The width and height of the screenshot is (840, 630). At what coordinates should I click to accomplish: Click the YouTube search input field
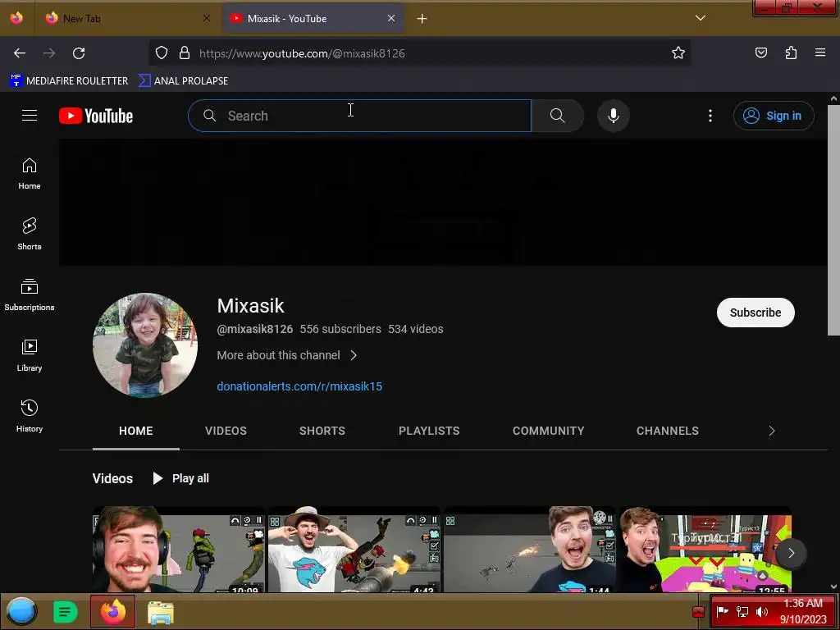point(359,116)
